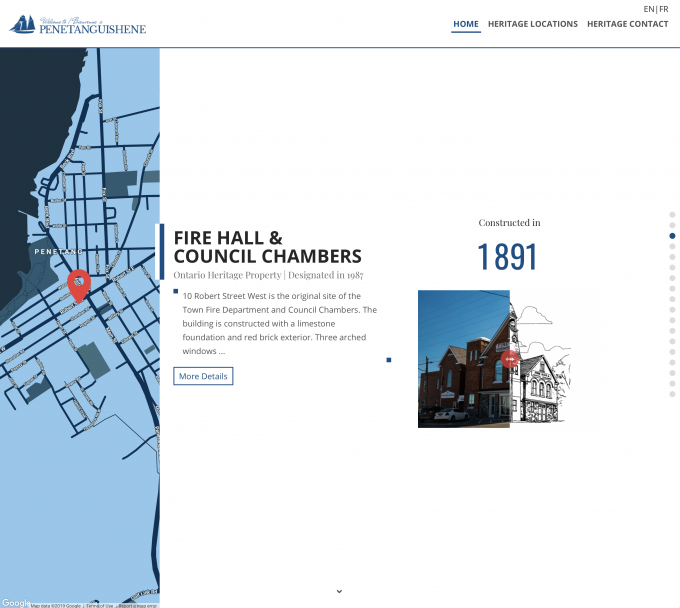Viewport: 680px width, 608px height.
Task: Click the More Details button
Action: 203,376
